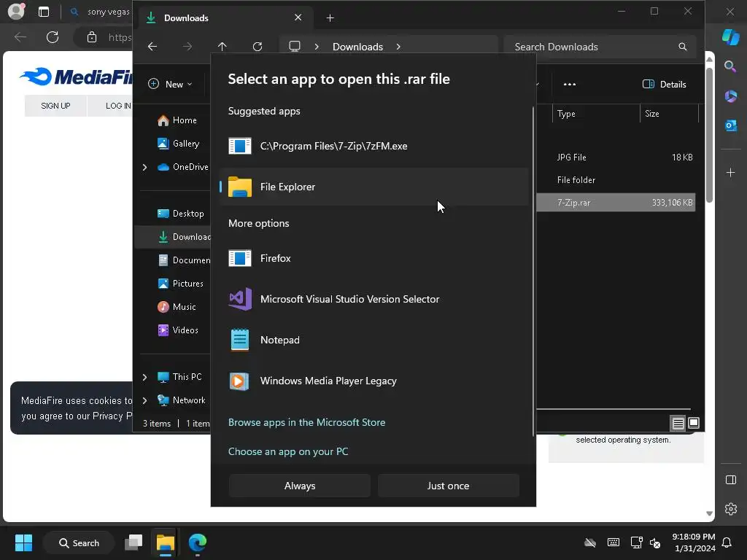Image resolution: width=747 pixels, height=560 pixels.
Task: Click the taskbar Search box
Action: [79, 542]
